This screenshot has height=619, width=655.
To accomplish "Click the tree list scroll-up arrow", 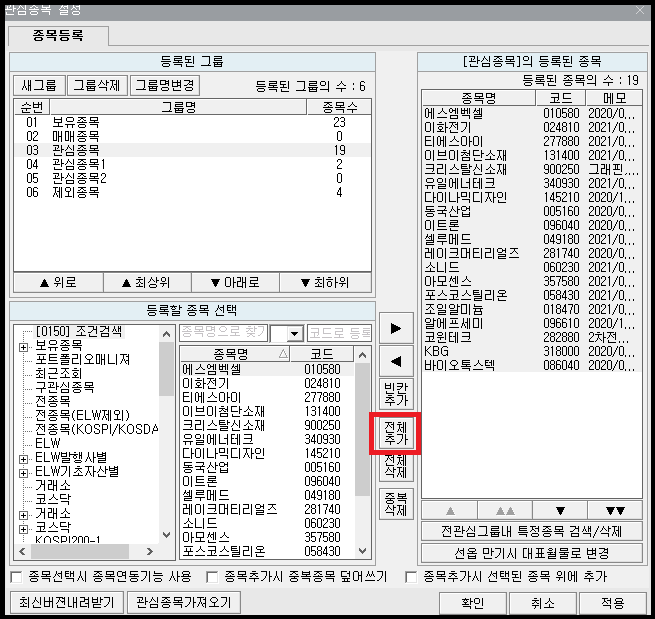I will pyautogui.click(x=166, y=334).
